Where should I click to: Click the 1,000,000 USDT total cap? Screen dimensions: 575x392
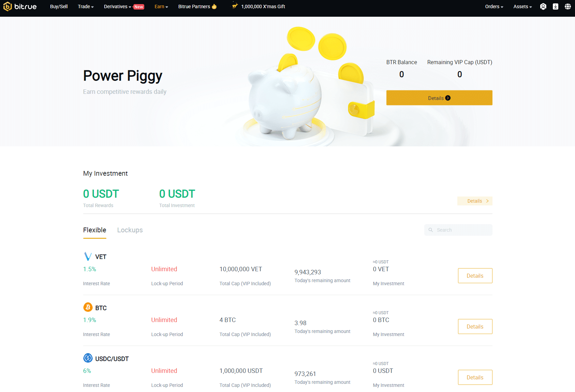click(x=241, y=371)
